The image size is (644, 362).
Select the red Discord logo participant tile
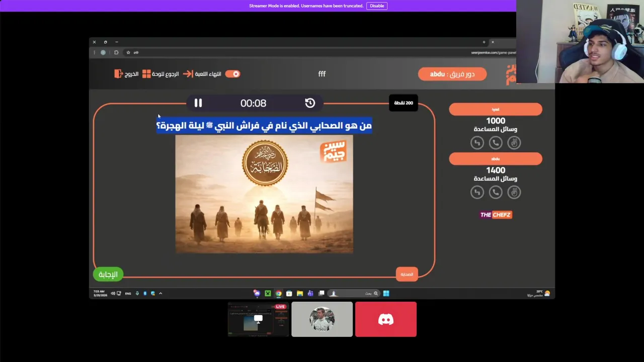coord(386,319)
